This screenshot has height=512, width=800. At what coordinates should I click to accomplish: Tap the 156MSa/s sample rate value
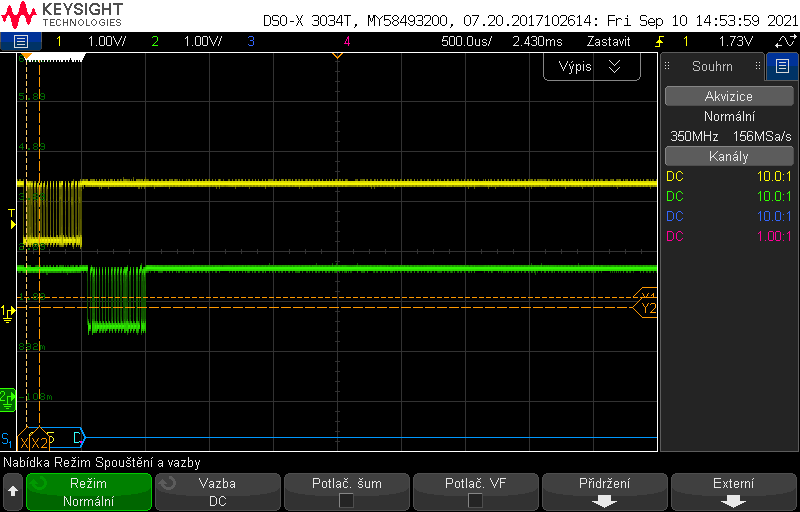pos(762,136)
